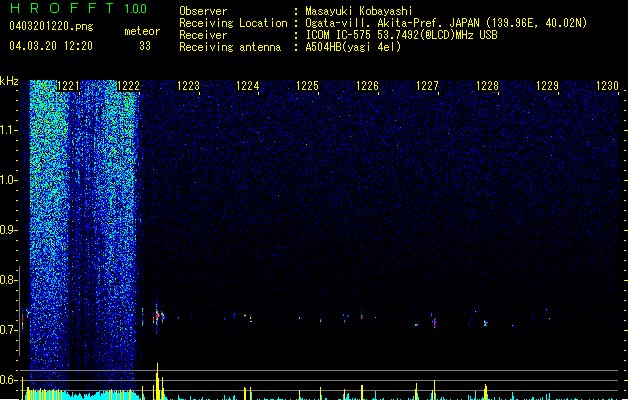Click the Receiving antenna label
This screenshot has width=629, height=400.
[230, 47]
